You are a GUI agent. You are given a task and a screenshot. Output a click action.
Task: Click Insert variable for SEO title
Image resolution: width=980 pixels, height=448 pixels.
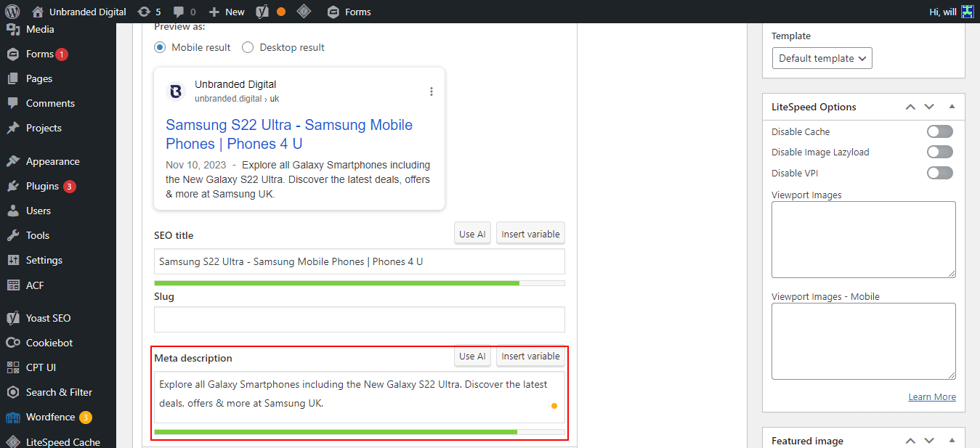530,234
